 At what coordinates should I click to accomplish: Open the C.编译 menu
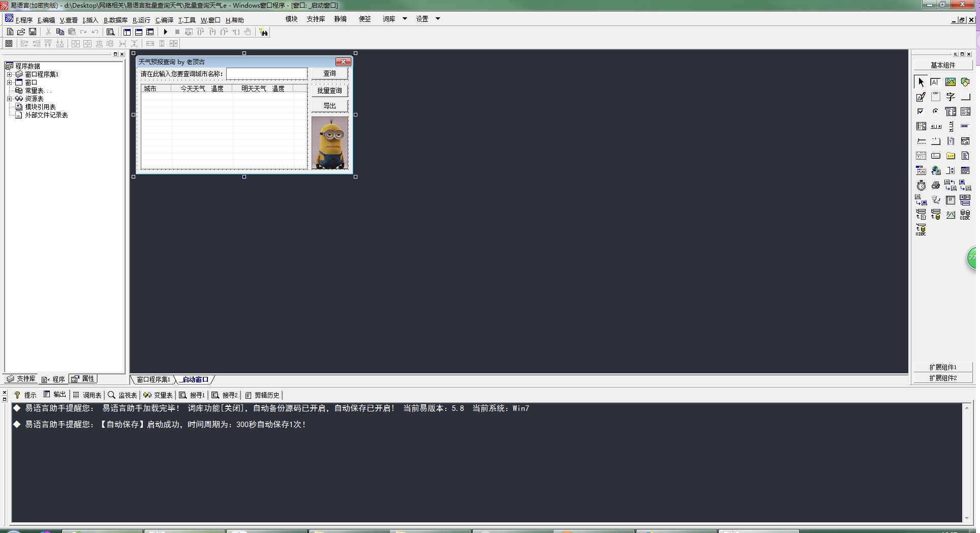[164, 20]
